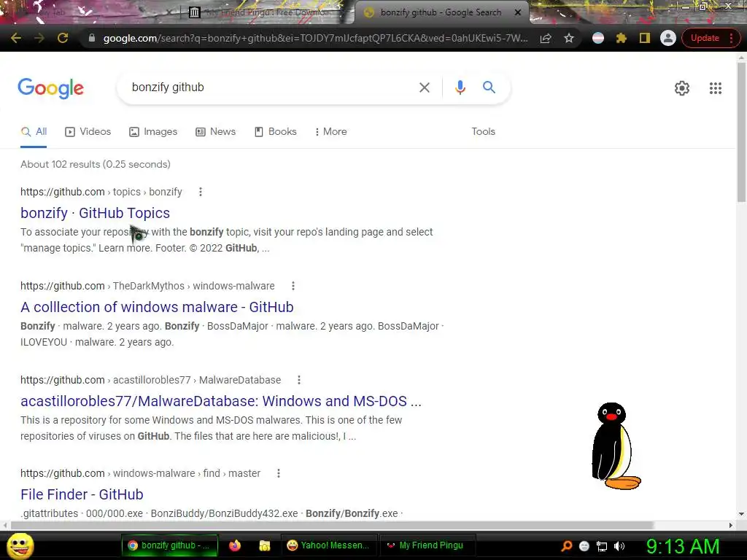Start voice search with the microphone icon
The image size is (747, 560).
coord(460,87)
